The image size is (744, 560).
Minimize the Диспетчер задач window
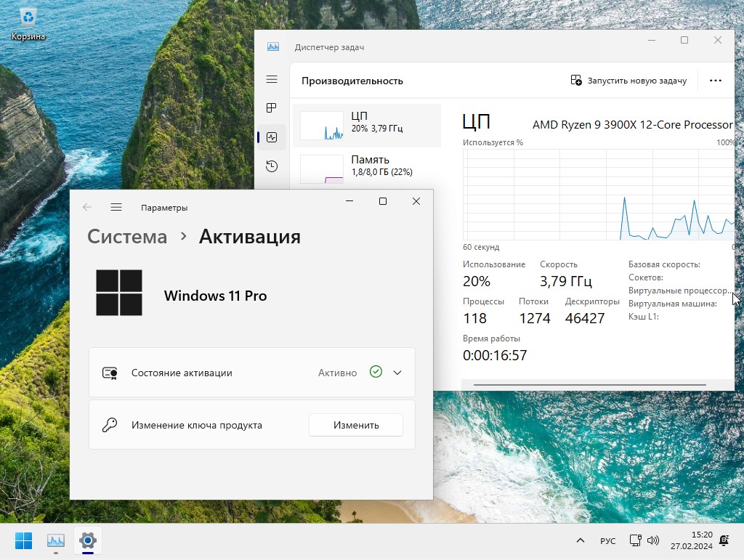(x=652, y=40)
